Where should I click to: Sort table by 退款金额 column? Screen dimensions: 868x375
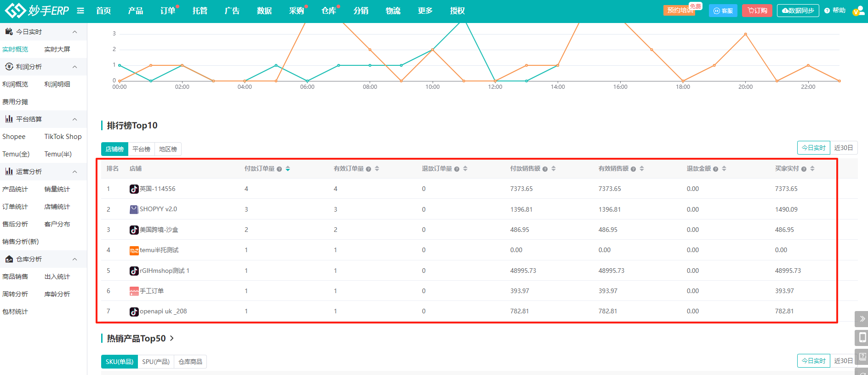[x=724, y=169]
